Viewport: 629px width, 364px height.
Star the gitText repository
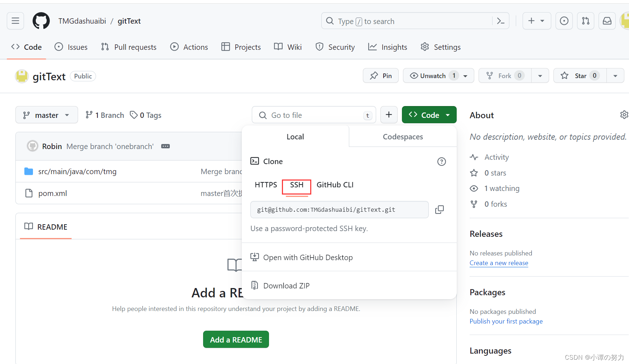tap(580, 76)
